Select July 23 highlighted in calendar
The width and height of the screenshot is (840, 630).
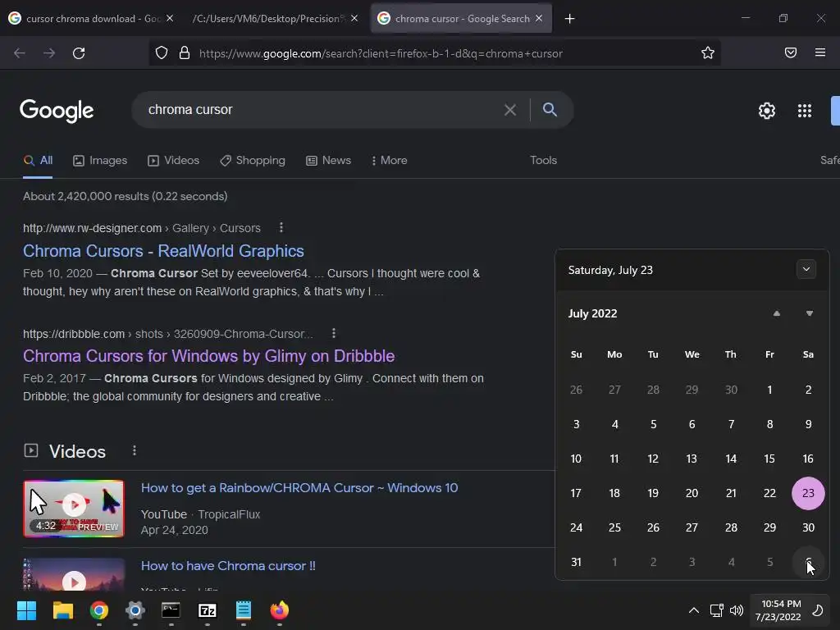click(808, 493)
